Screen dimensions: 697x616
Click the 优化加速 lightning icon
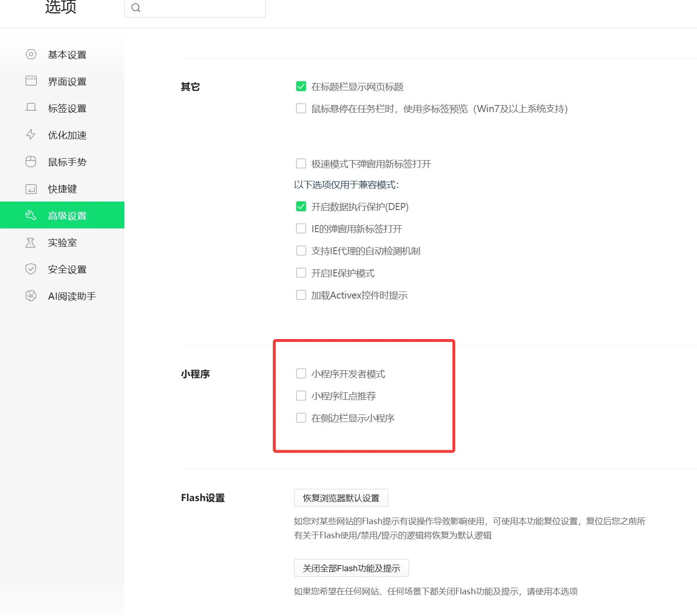pyautogui.click(x=31, y=135)
